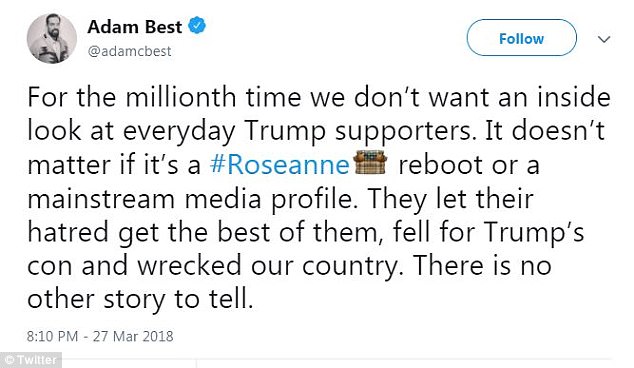This screenshot has width=634, height=368.
Task: Follow Adam Best with the Follow button
Action: (522, 38)
